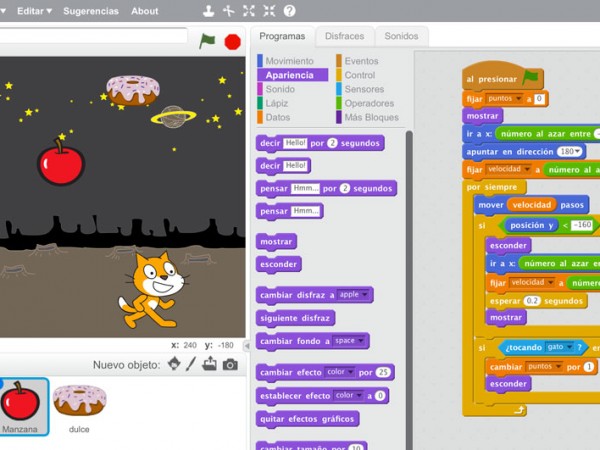The width and height of the screenshot is (600, 450).
Task: Select the Apariencia block category
Action: (293, 75)
